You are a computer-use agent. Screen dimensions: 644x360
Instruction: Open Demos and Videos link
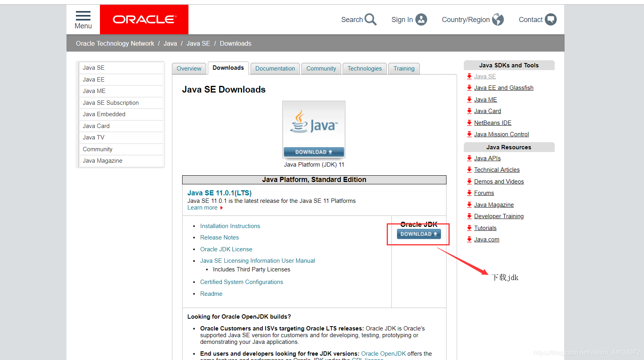[x=499, y=182]
